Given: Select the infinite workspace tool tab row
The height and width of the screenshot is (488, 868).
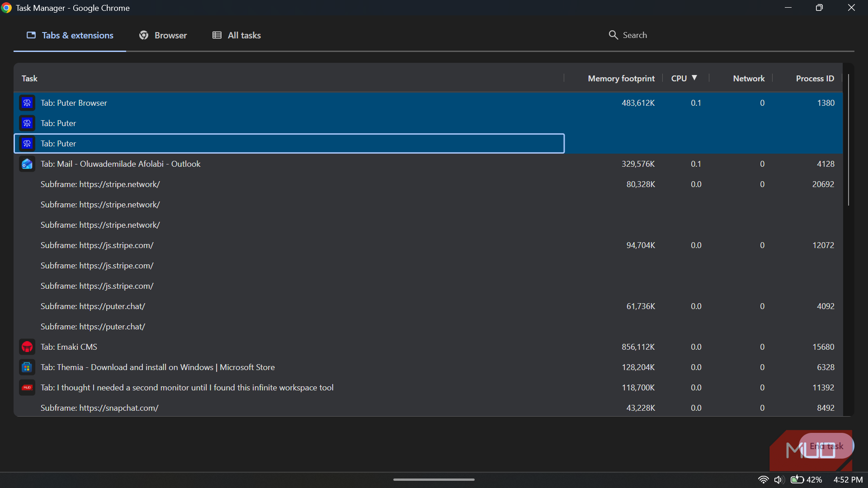Looking at the screenshot, I should tap(428, 388).
